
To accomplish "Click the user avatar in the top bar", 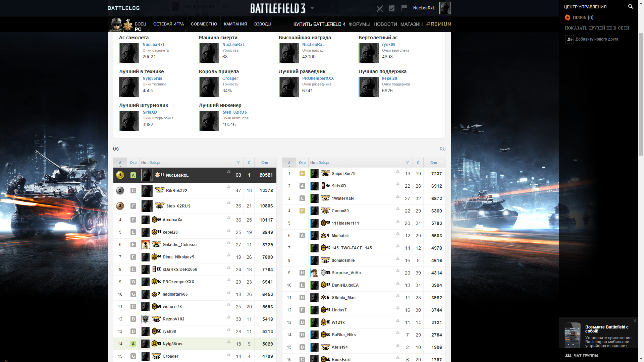I will click(445, 8).
